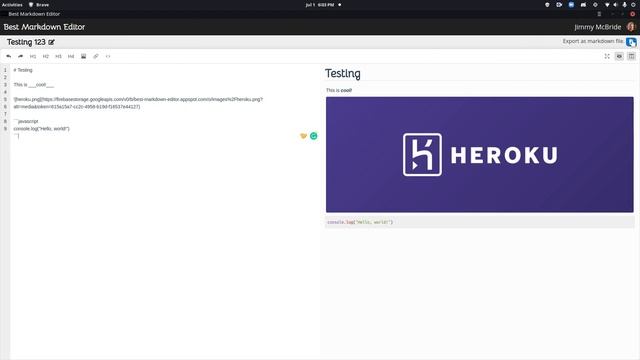
Task: Insert an H3 heading from the toolbar
Action: click(58, 56)
